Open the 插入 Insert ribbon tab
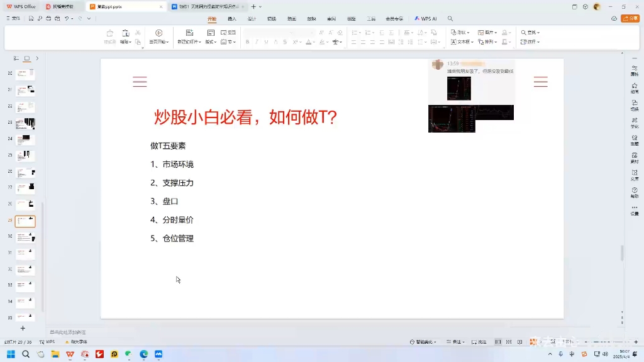644x362 pixels. click(x=232, y=19)
